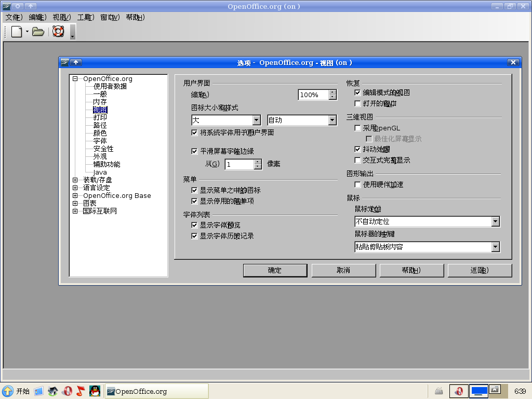
Task: Click the 开始 start button on the taskbar
Action: pyautogui.click(x=16, y=391)
